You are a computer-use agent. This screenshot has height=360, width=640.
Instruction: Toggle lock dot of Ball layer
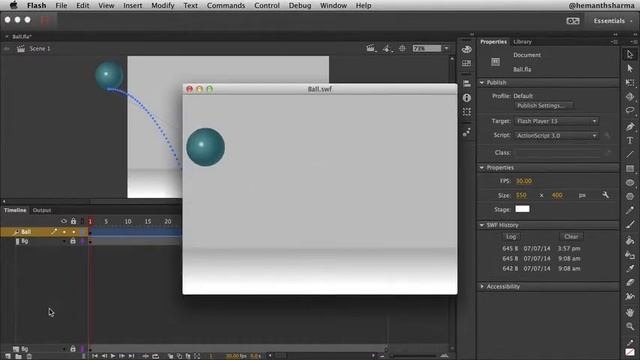73,232
